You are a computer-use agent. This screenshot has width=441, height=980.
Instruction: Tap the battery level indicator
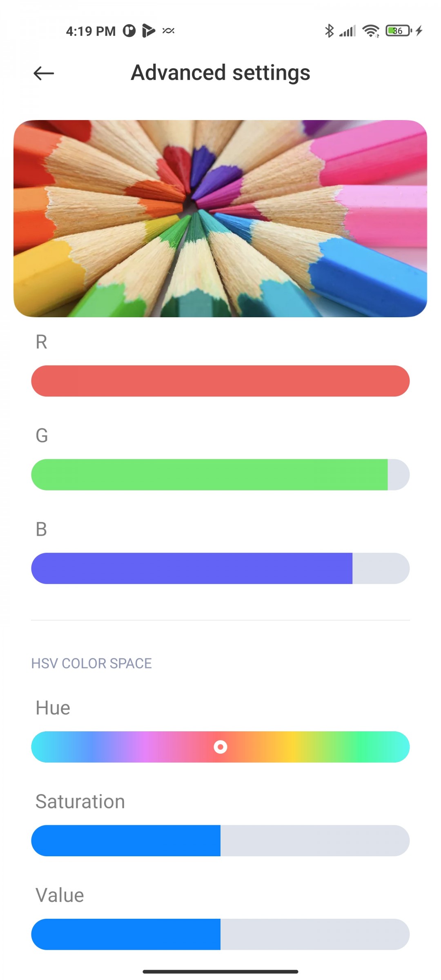398,31
